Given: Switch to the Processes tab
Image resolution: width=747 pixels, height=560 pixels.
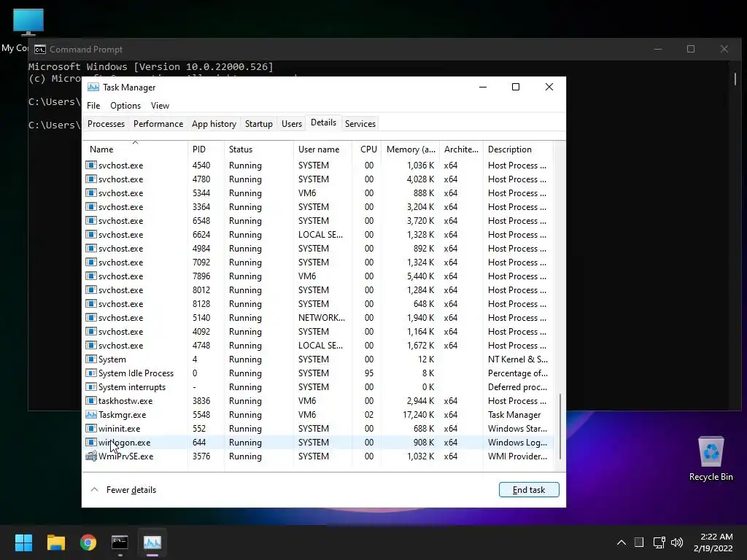Looking at the screenshot, I should (x=107, y=124).
